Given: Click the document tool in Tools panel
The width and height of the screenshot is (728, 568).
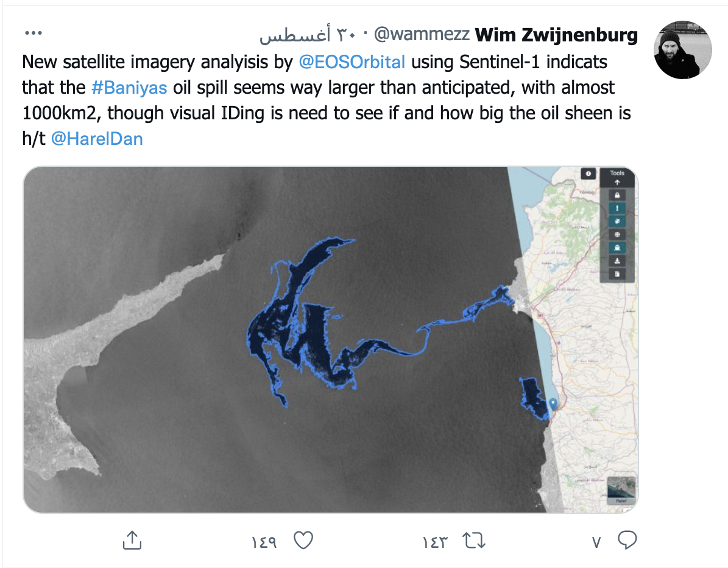Looking at the screenshot, I should tap(617, 274).
